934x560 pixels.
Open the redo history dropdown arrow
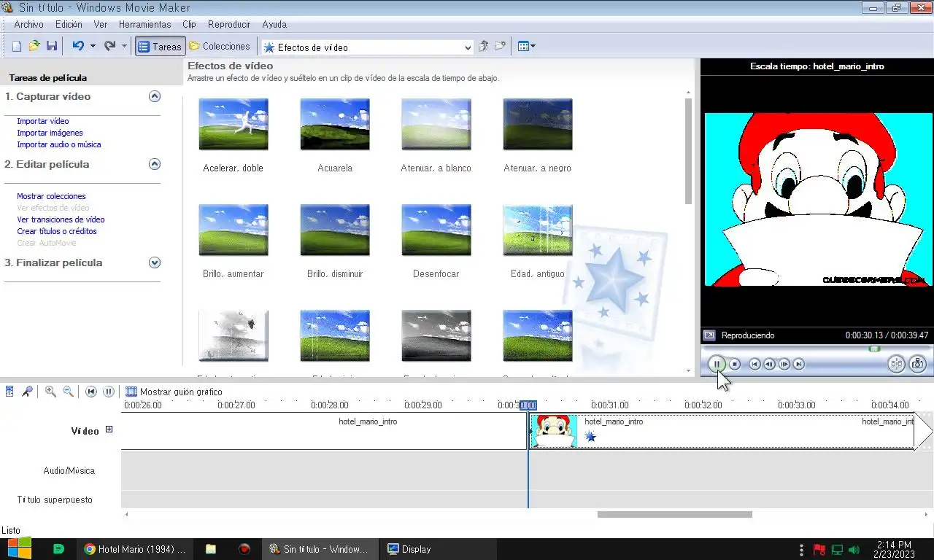tap(124, 46)
